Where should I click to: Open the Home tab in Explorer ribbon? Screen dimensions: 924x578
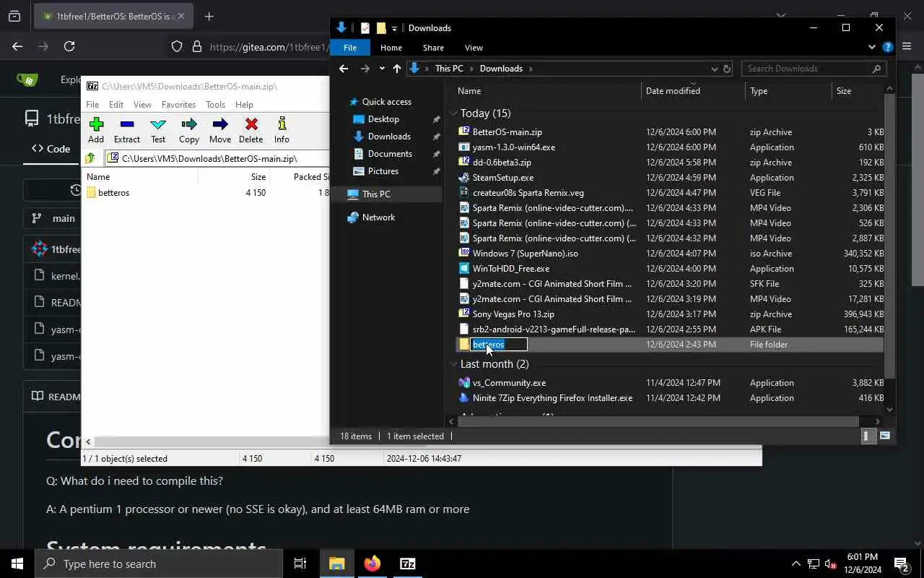(391, 48)
